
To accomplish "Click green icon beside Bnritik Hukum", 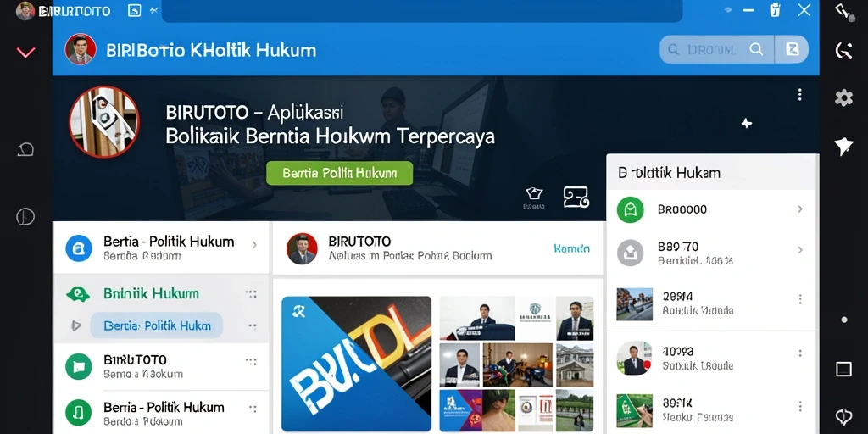I will [x=78, y=294].
